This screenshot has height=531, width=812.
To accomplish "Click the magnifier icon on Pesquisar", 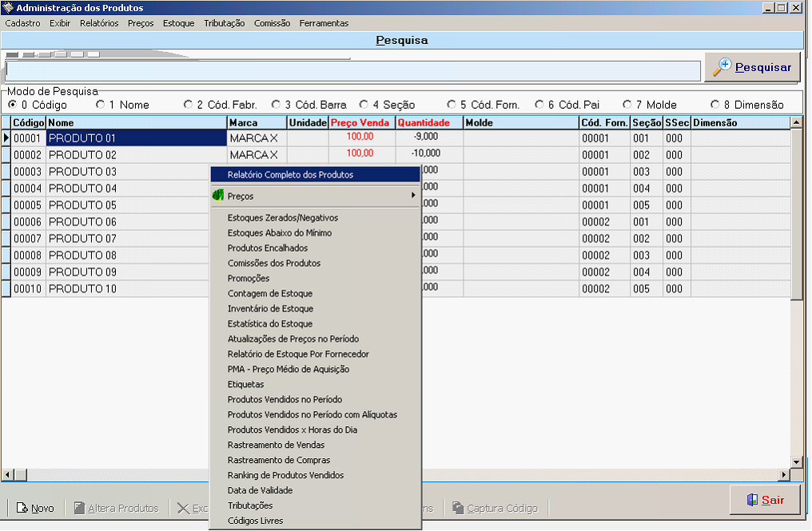I will [x=722, y=67].
